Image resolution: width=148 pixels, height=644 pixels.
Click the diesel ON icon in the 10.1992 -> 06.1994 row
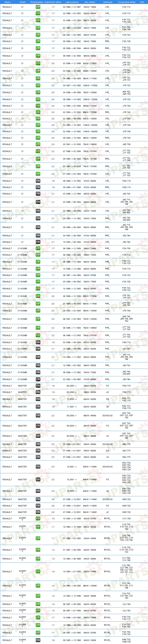[x=38, y=242]
